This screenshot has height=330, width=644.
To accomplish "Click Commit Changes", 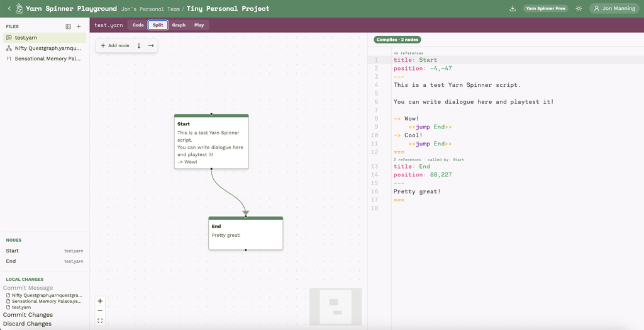I will point(28,315).
